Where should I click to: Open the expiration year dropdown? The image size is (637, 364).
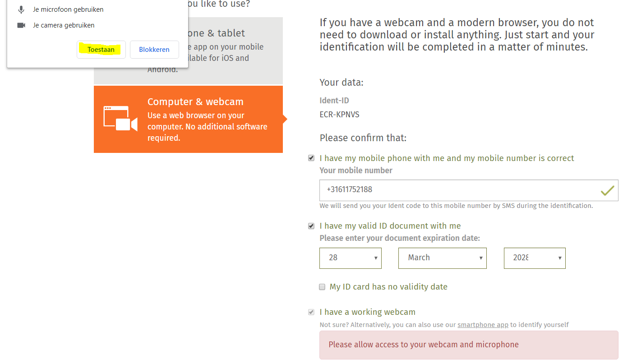535,258
